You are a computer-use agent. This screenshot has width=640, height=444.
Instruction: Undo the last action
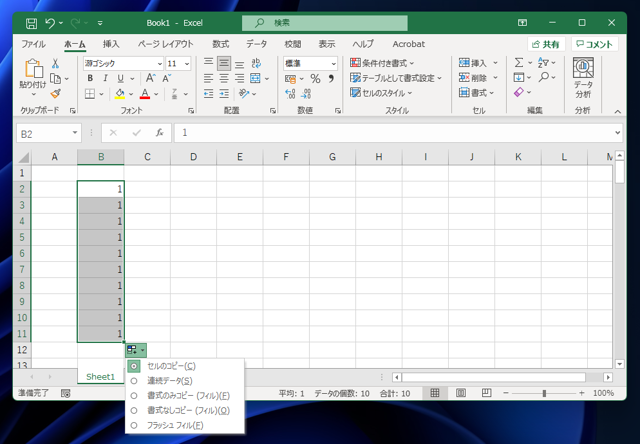point(50,23)
